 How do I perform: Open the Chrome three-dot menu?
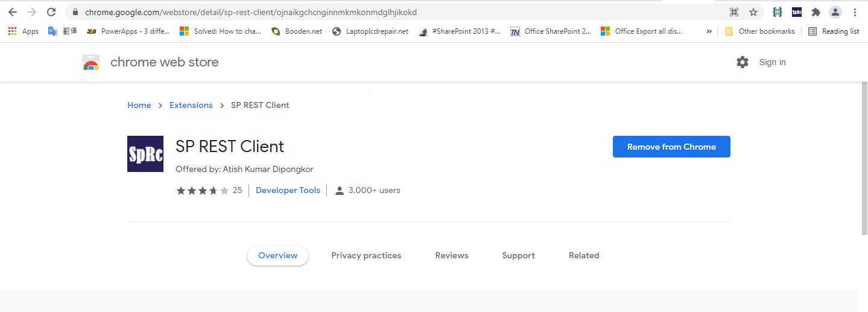[855, 12]
